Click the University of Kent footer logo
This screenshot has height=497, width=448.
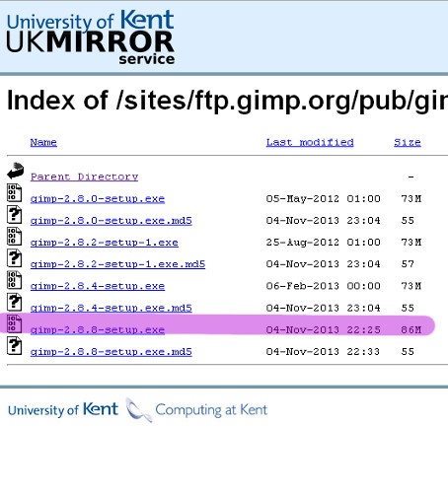pyautogui.click(x=63, y=409)
